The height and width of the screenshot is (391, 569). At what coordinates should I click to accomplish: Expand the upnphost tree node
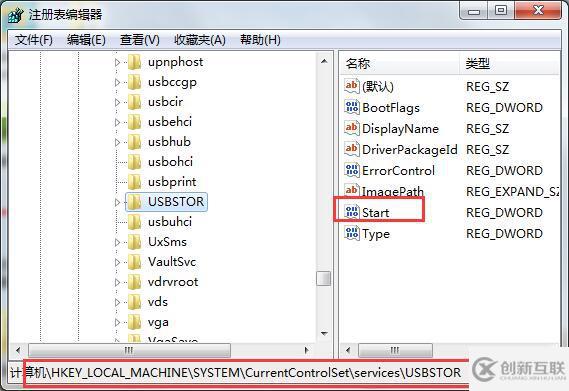pyautogui.click(x=117, y=62)
